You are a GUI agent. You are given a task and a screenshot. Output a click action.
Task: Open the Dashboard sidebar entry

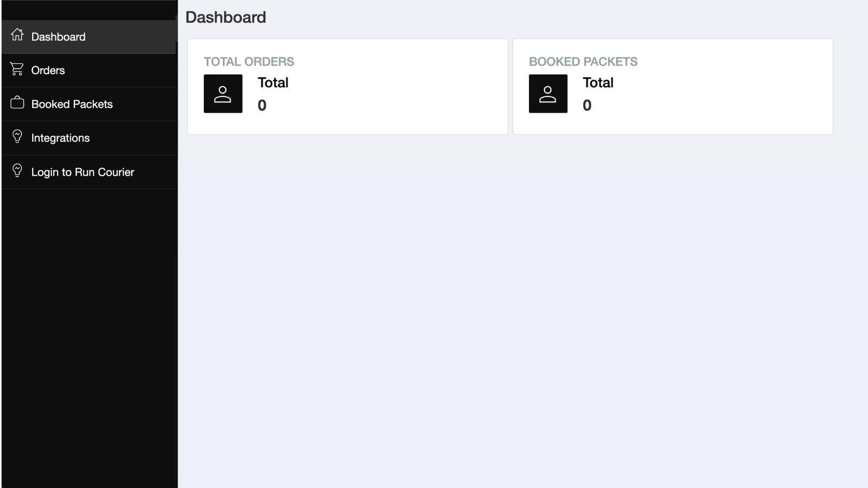[58, 36]
